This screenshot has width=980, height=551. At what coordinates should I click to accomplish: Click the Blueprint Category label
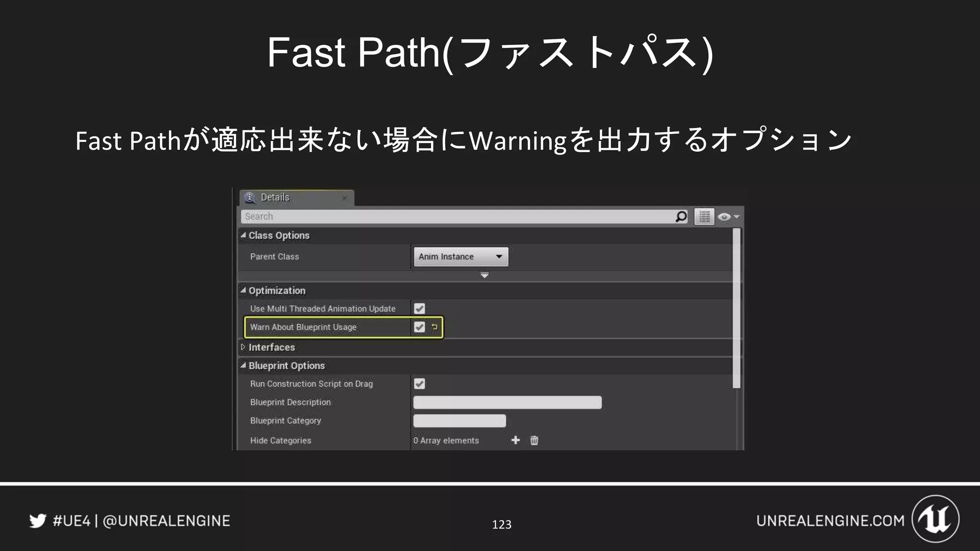[286, 421]
